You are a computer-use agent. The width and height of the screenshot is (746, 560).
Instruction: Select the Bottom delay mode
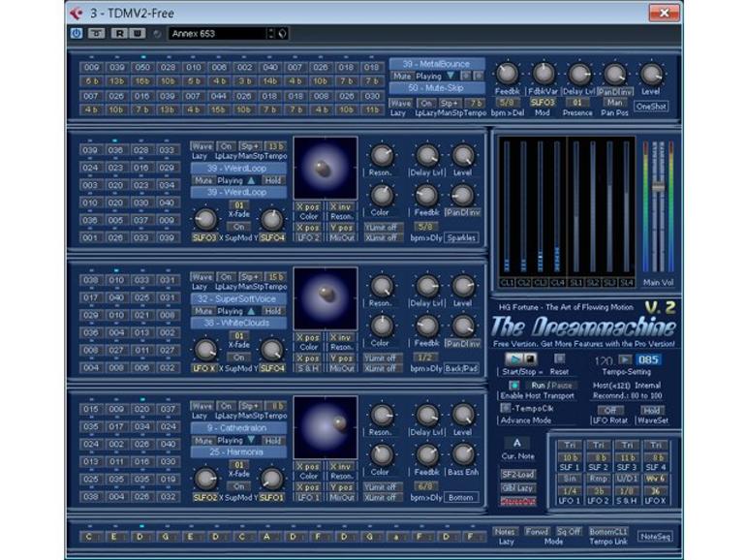461,498
